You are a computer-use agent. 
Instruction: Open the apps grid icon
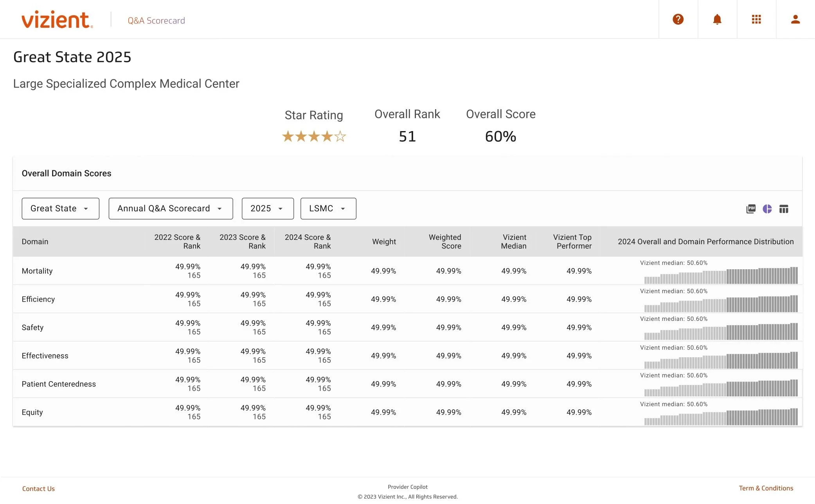pos(756,19)
